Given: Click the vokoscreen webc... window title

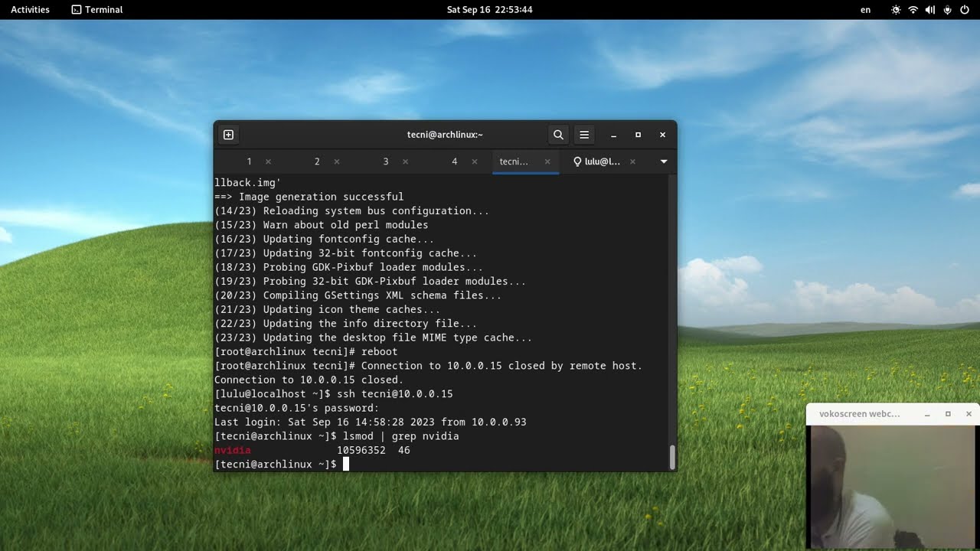Looking at the screenshot, I should pyautogui.click(x=859, y=414).
